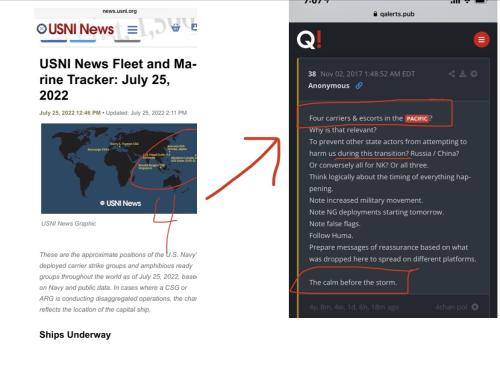Screen dimensions: 500x373
Task: Click the Q! logo
Action: click(x=309, y=40)
